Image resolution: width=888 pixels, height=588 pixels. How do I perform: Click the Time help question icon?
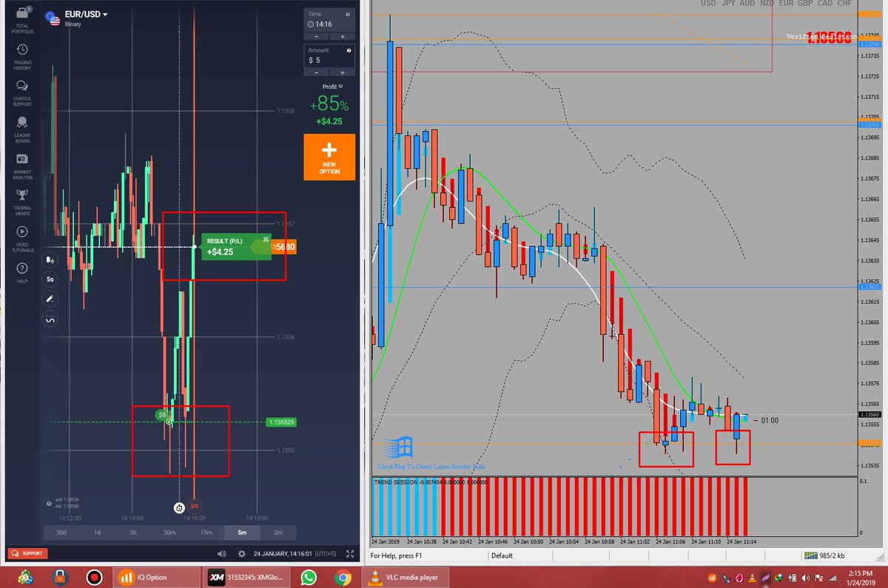tap(348, 14)
